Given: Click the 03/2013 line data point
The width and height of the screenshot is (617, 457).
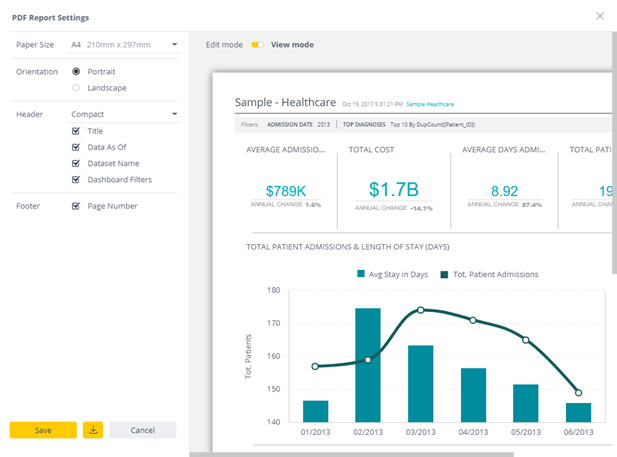Looking at the screenshot, I should pyautogui.click(x=421, y=310).
